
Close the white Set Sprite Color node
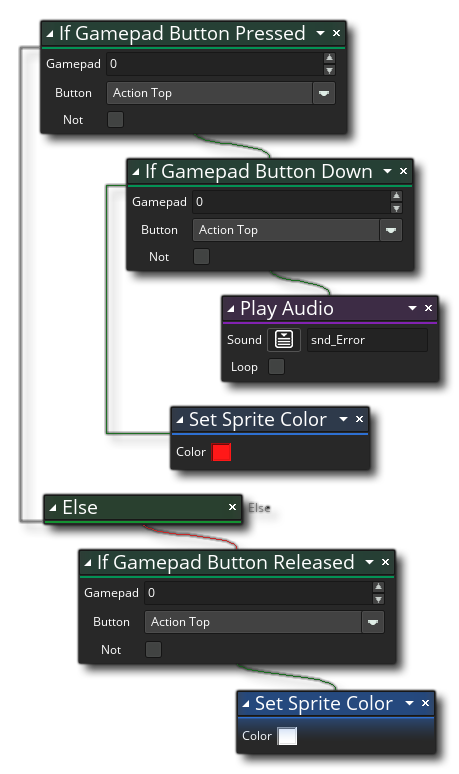pos(425,703)
